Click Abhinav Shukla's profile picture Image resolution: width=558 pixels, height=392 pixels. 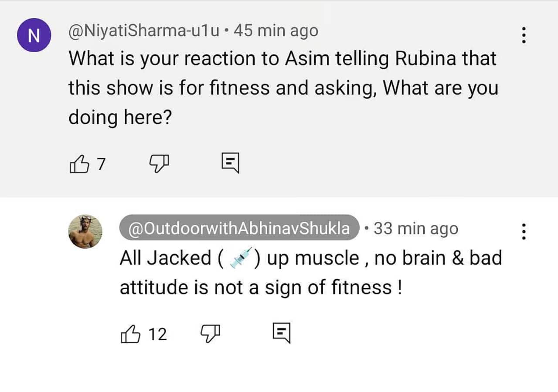tap(85, 231)
